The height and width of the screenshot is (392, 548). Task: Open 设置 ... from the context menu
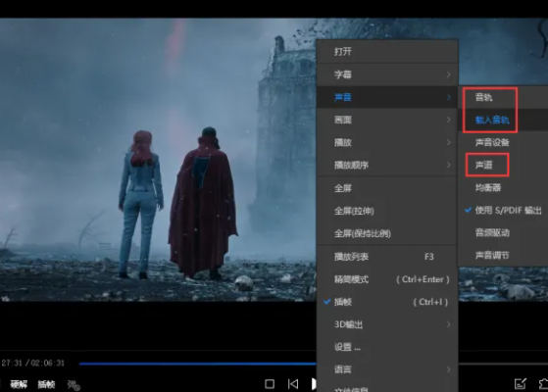click(387, 347)
